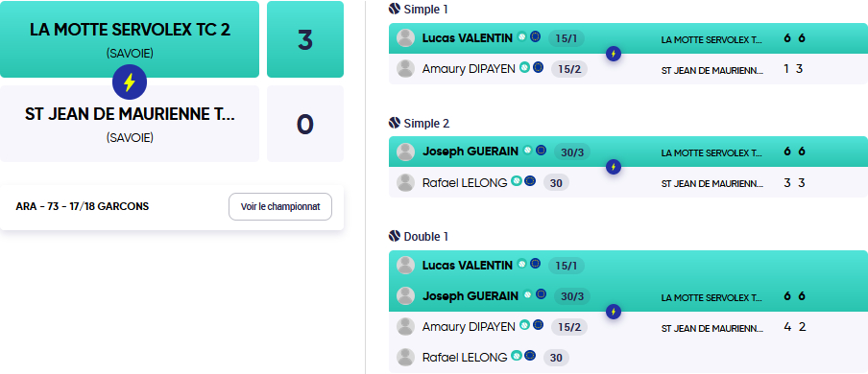Click the tennis ball icon beside Double 1
This screenshot has width=868, height=374.
click(x=394, y=236)
